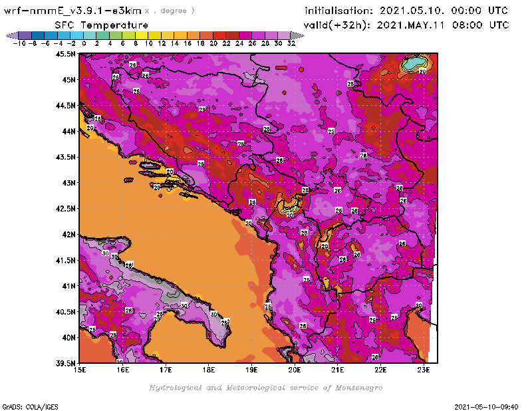Image resolution: width=532 pixels, height=411 pixels.
Task: Click the legend swatch between 28 and 30
Action: [271, 35]
